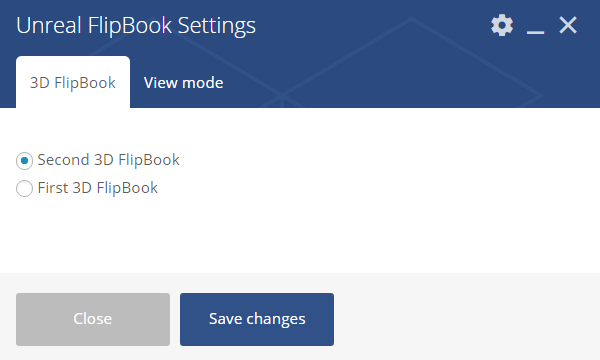Click the light gray footer area
Image resolution: width=600 pixels, height=360 pixels.
pyautogui.click(x=459, y=317)
